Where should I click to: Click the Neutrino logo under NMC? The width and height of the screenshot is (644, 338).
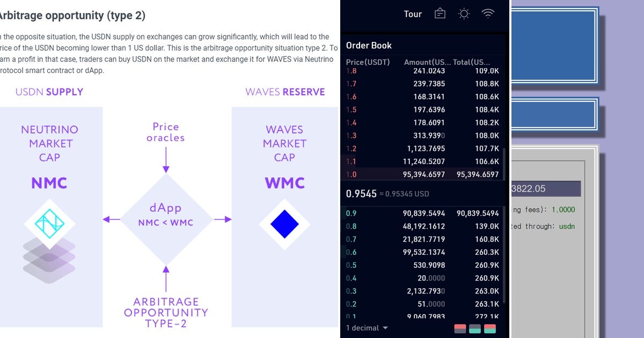point(49,222)
